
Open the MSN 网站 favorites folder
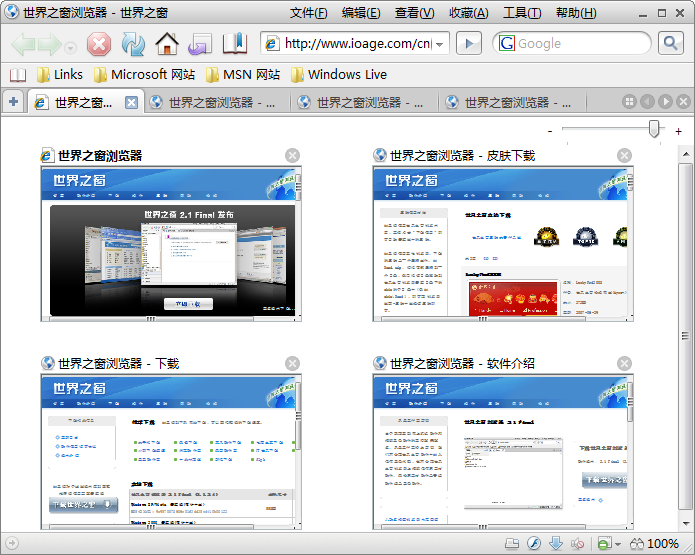pos(243,74)
